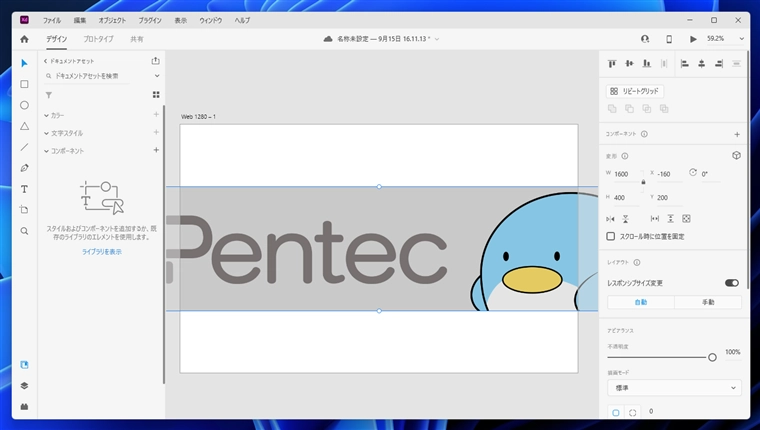Flip selection horizontally
The height and width of the screenshot is (430, 760).
(x=610, y=219)
